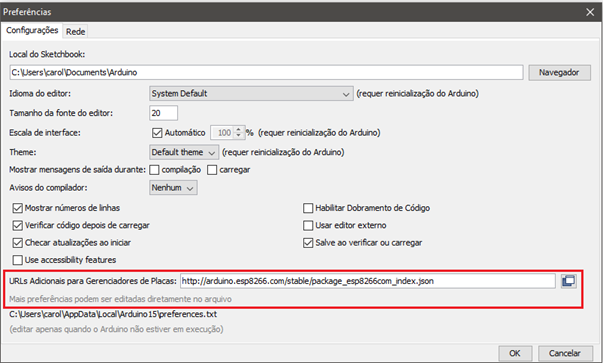
Task: Open the Default theme dropdown
Action: click(x=184, y=152)
